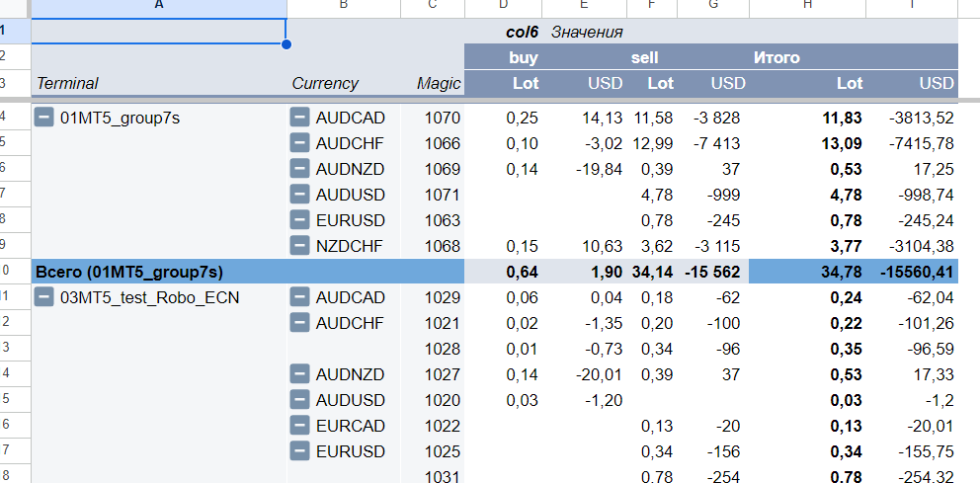The height and width of the screenshot is (483, 980).
Task: Collapse AUDNZD row with magic 1027
Action: [x=300, y=374]
